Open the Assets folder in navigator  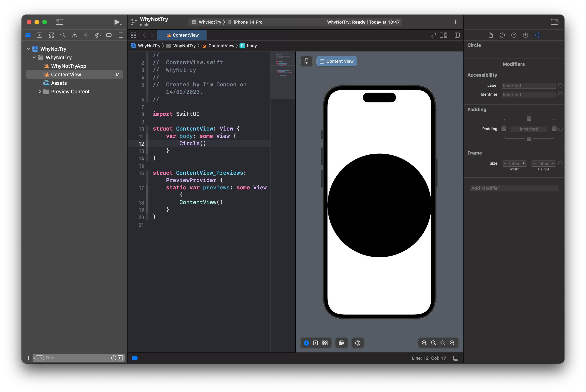(59, 83)
